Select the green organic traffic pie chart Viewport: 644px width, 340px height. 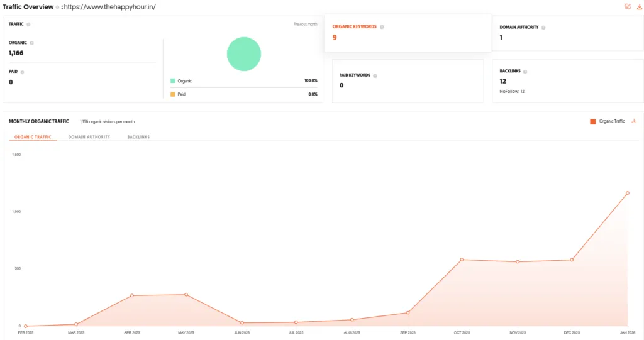click(244, 54)
